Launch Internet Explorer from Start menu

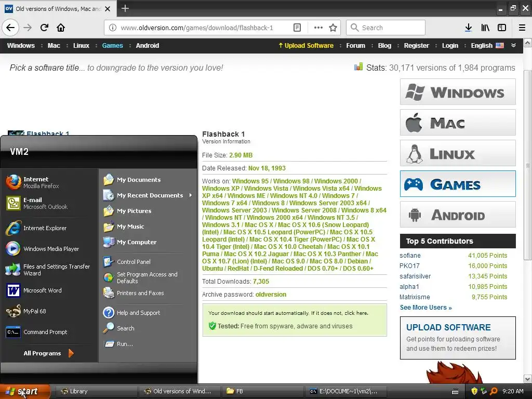49,228
